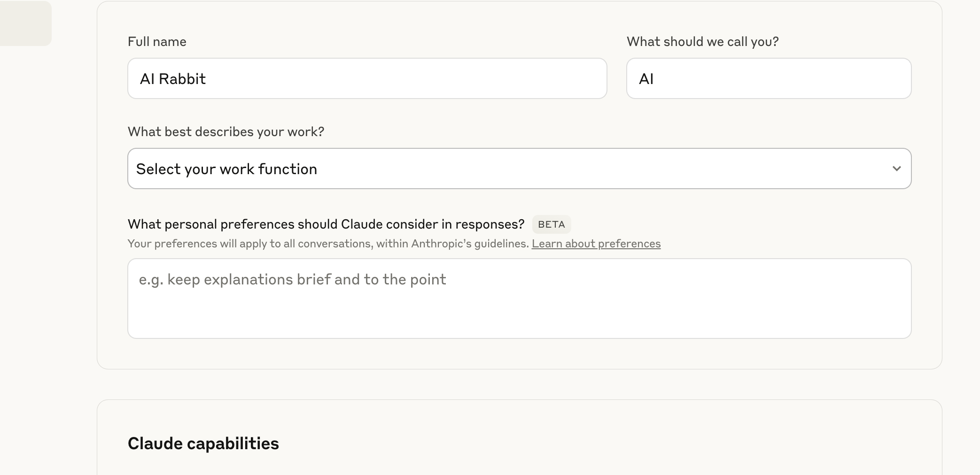Click "Anthropic's guidelines" in the helper text
Screen dimensions: 980x475
click(x=469, y=244)
